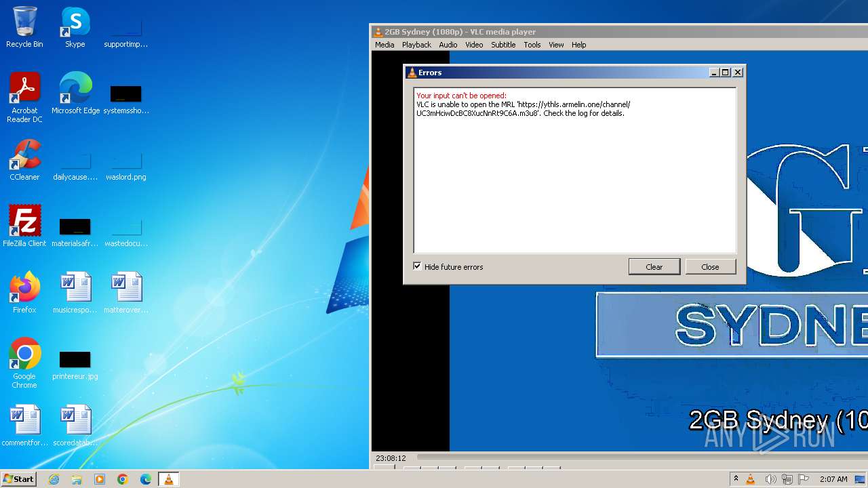The image size is (868, 488).
Task: Open FileZilla Client desktop shortcut
Action: pos(24,226)
